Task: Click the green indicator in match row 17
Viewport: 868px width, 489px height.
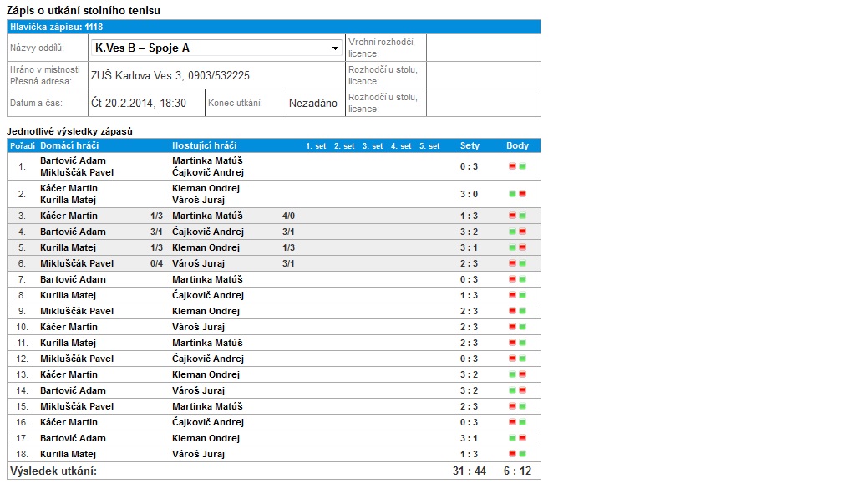Action: (513, 438)
